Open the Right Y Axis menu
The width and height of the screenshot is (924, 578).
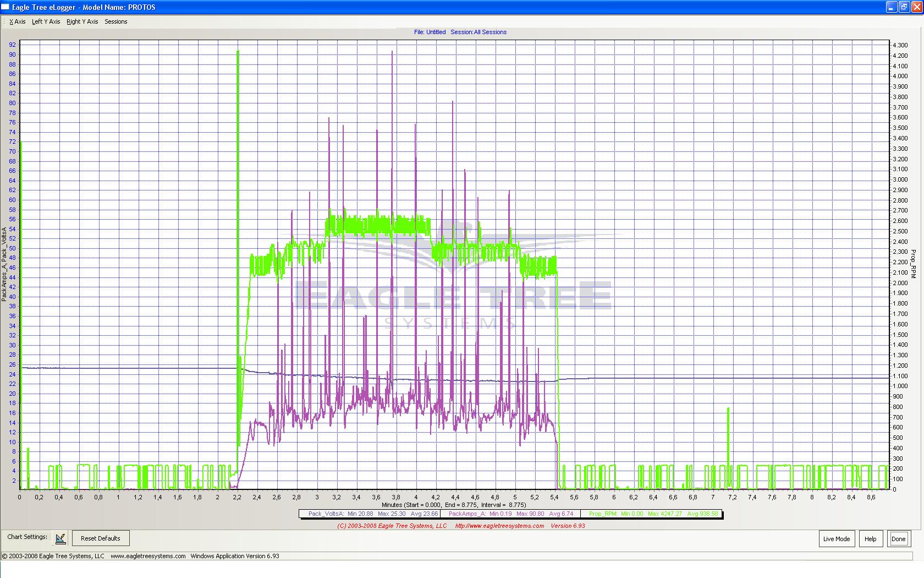coord(82,21)
